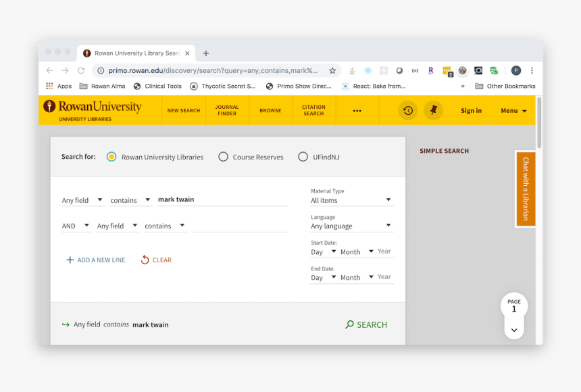This screenshot has height=392, width=581.
Task: Bookmark page with the star icon
Action: click(x=332, y=70)
